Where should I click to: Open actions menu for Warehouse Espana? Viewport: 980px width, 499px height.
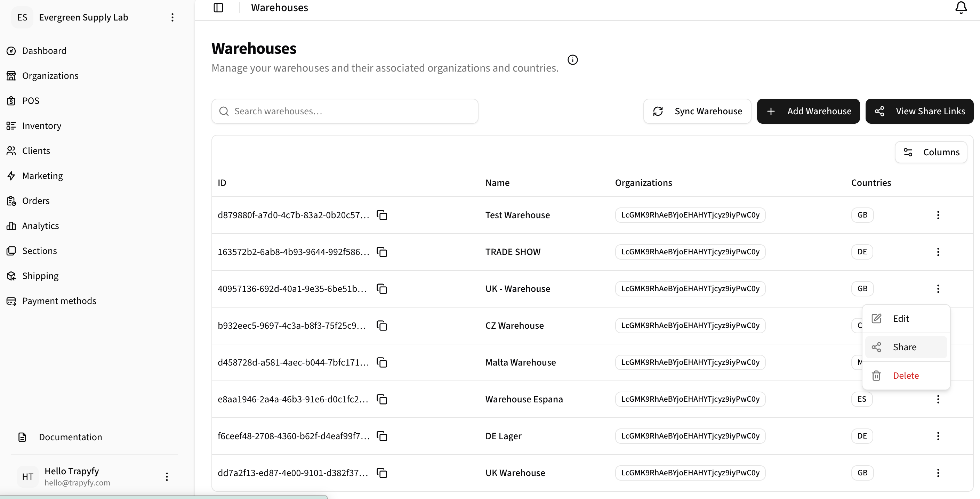pyautogui.click(x=938, y=399)
